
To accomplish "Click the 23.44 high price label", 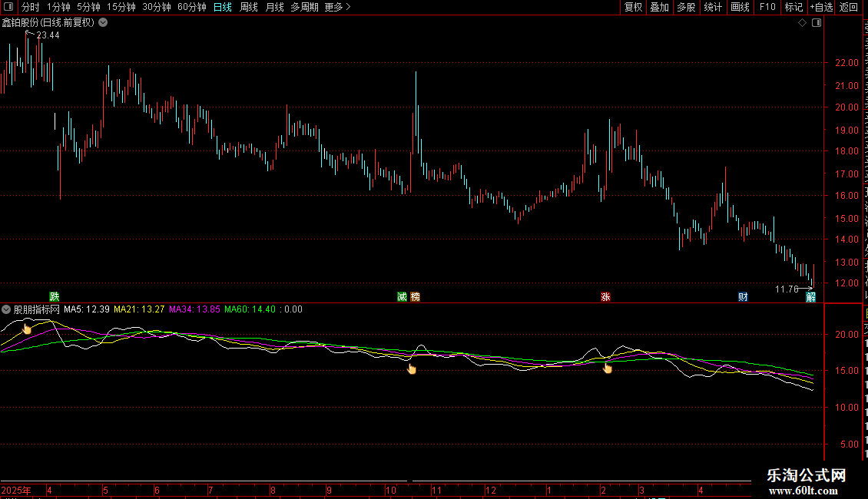I will pos(48,35).
